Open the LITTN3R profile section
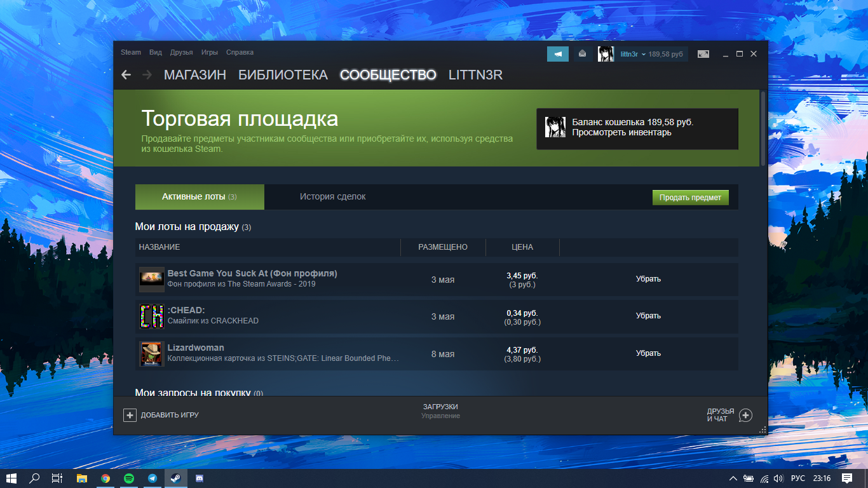Viewport: 868px width, 488px height. [x=475, y=75]
